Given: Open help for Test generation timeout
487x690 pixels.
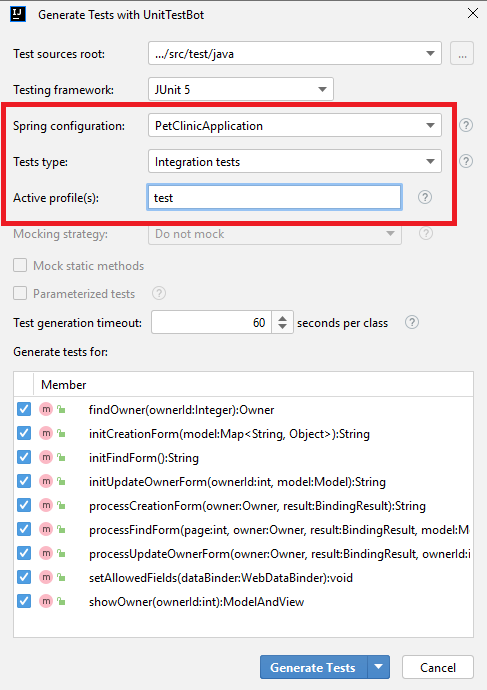Looking at the screenshot, I should [412, 323].
